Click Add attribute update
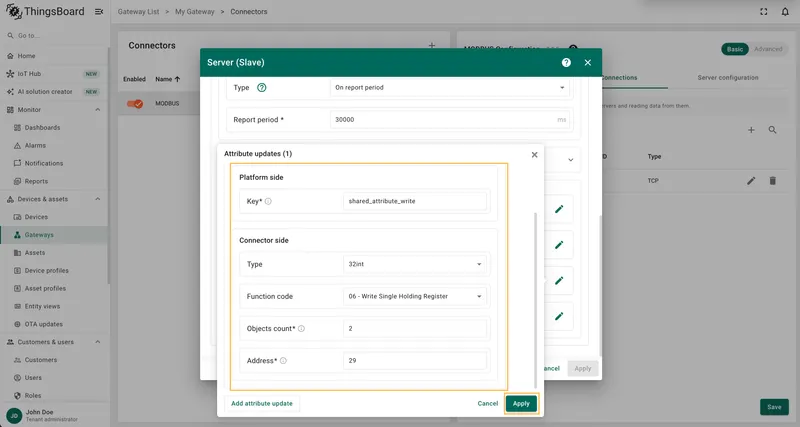Screen dimensions: 800x427 pos(262,404)
